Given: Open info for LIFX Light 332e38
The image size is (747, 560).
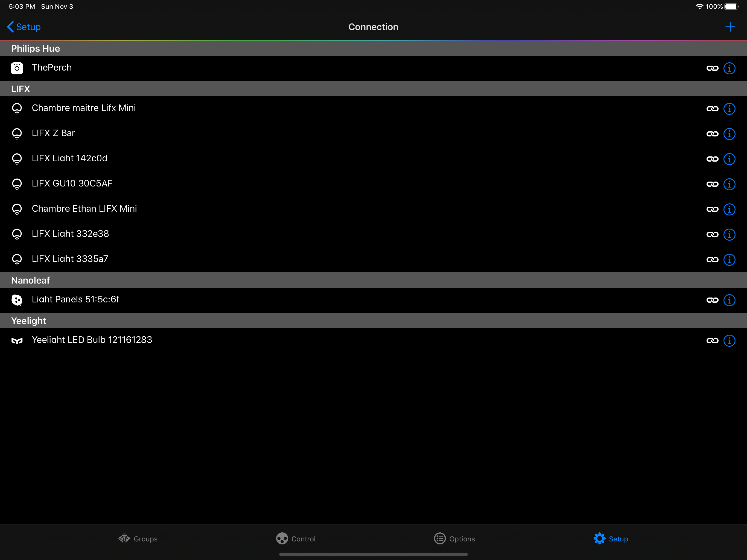Looking at the screenshot, I should click(730, 234).
